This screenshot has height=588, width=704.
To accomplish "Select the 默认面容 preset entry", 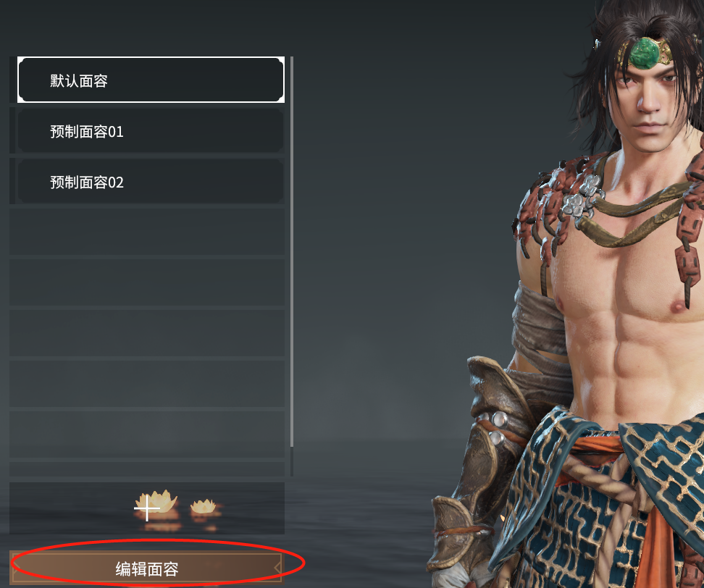I will coord(151,80).
